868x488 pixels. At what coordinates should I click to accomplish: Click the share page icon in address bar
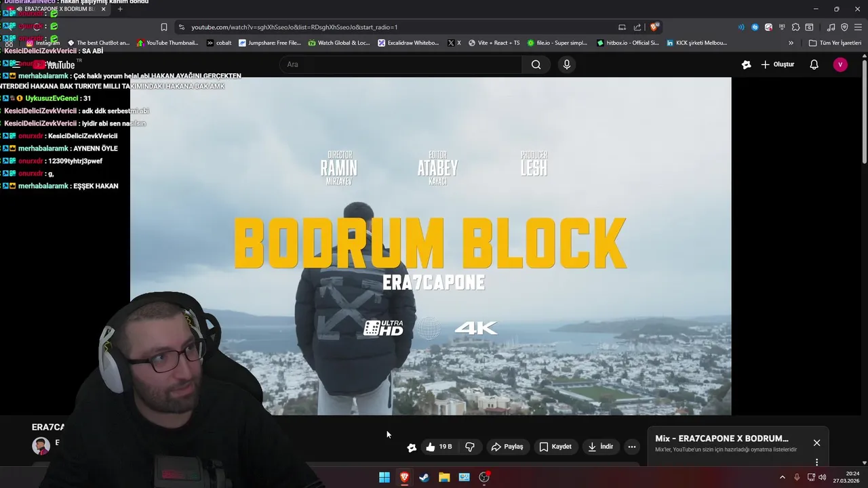637,27
